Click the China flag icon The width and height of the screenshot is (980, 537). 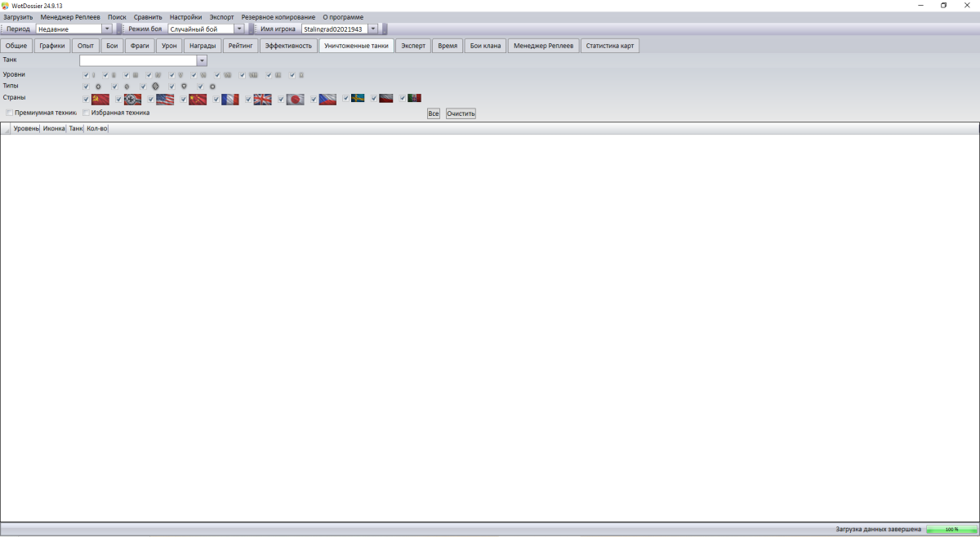coord(198,99)
